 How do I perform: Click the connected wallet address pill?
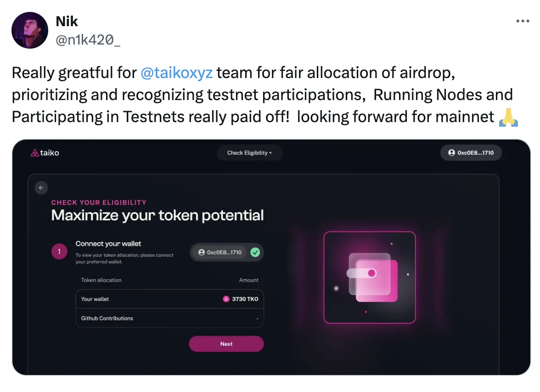[220, 252]
